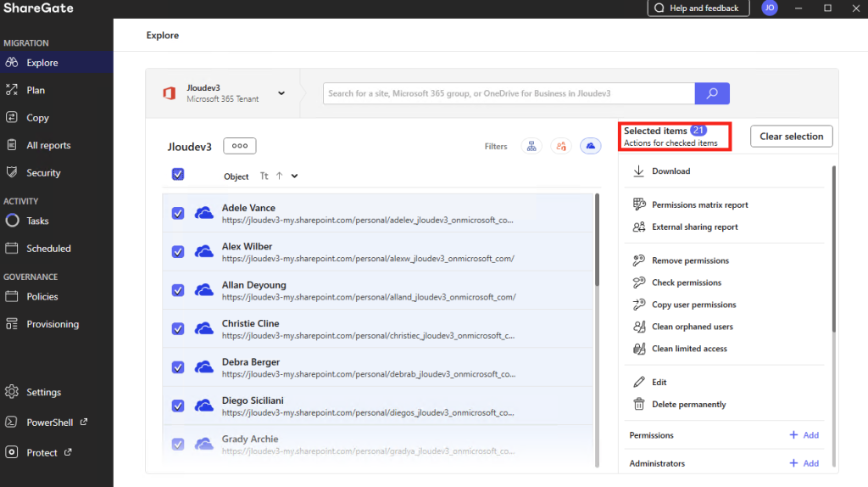Click the Object column header
The height and width of the screenshot is (487, 868).
pyautogui.click(x=236, y=176)
